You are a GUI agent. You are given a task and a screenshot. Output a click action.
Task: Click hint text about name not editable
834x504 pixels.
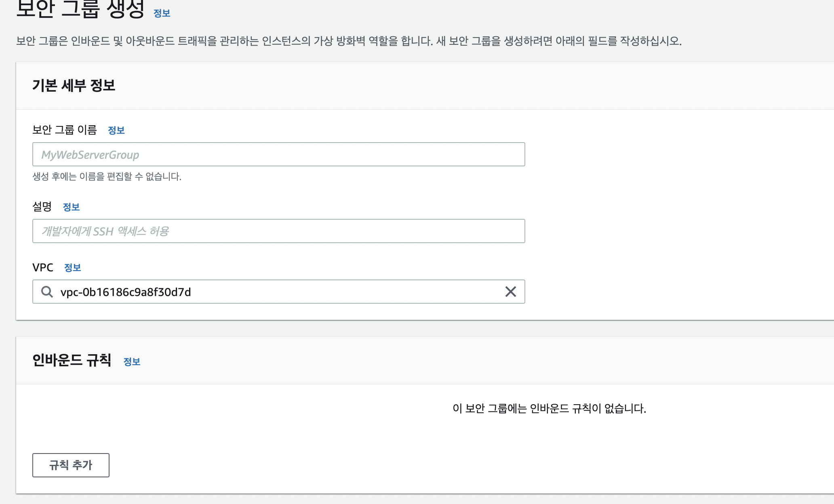tap(107, 176)
